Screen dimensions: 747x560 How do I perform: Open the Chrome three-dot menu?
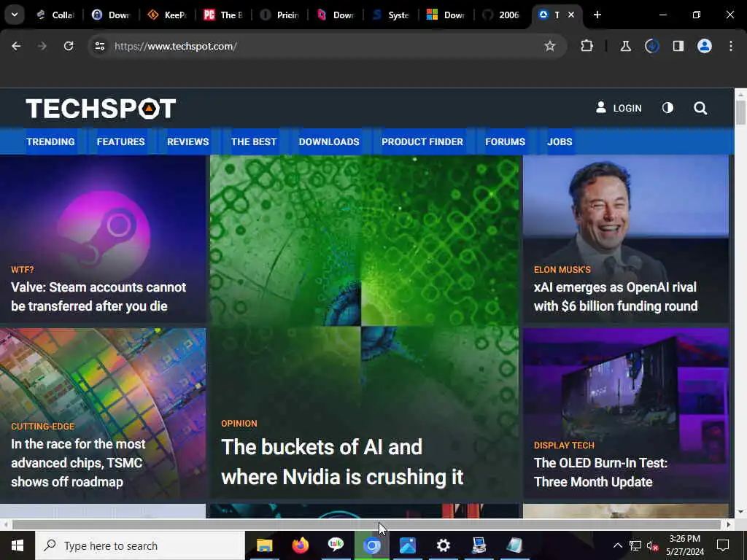pos(731,46)
